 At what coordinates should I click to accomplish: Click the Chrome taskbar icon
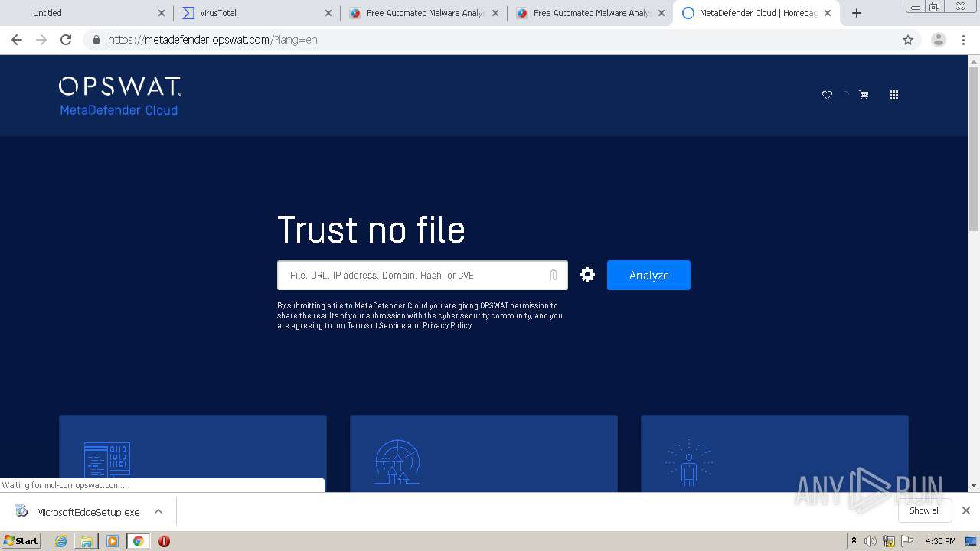pos(138,541)
